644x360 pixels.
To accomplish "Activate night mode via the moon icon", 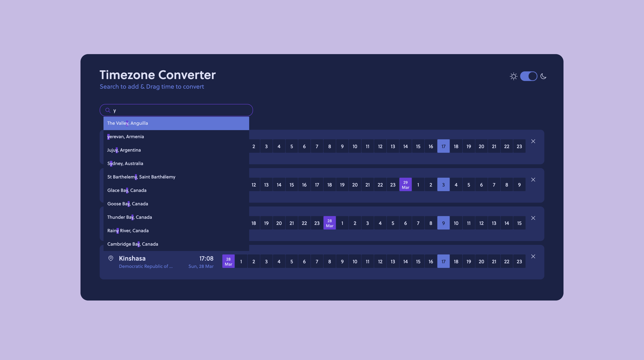I will [544, 76].
